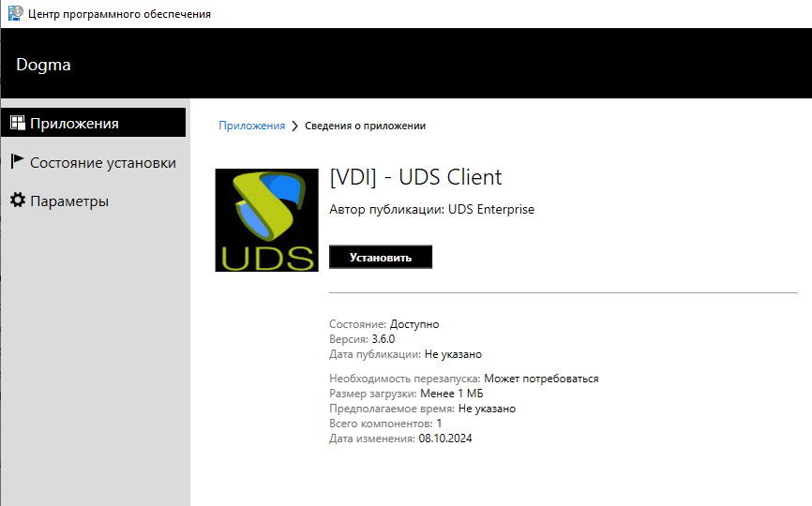This screenshot has height=506, width=812.
Task: Click the Автор публикации: UDS Enterprise line
Action: (x=431, y=209)
